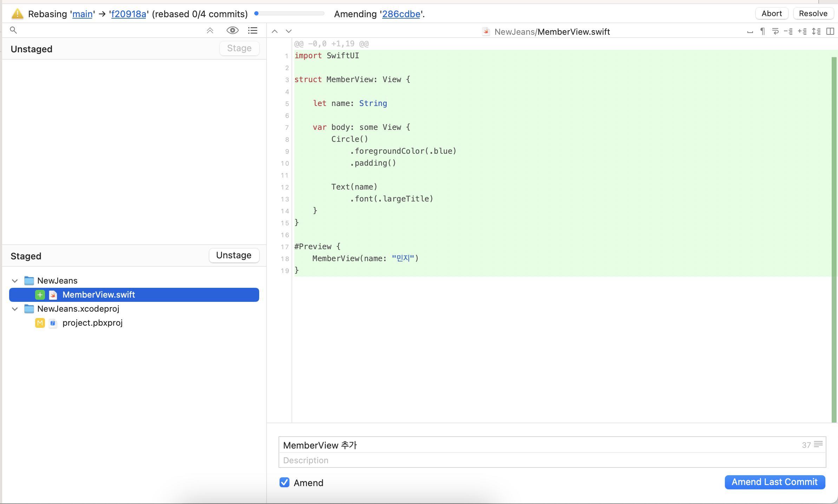
Task: Show invisible characters with the pilcrow icon
Action: pyautogui.click(x=762, y=32)
